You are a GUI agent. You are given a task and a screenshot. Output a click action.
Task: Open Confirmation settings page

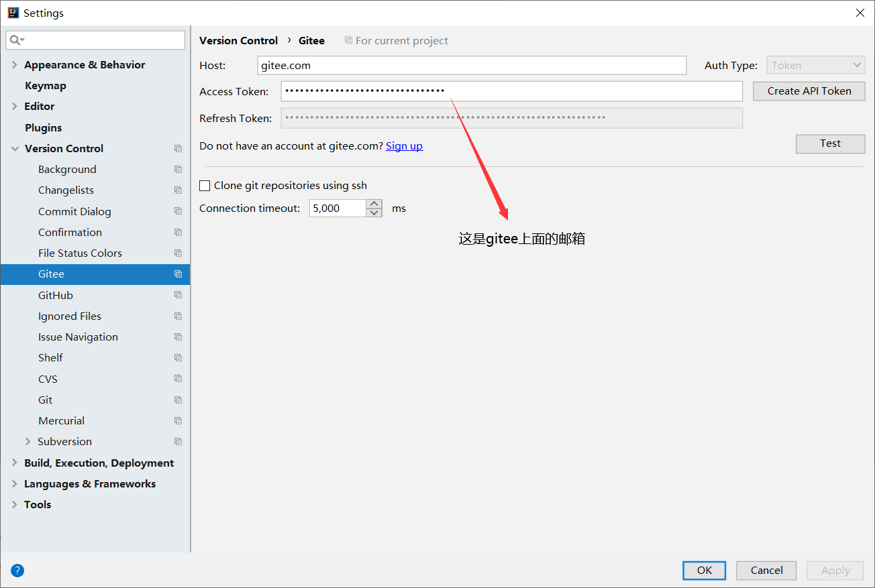coord(70,233)
